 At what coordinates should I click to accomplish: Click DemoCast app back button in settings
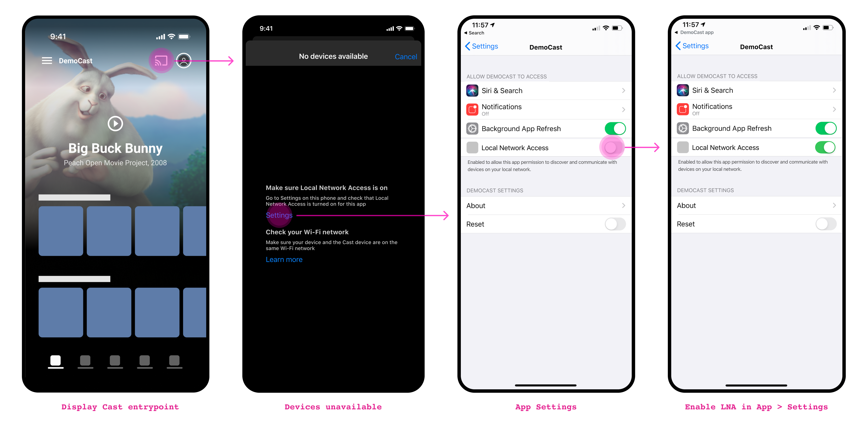click(x=690, y=32)
